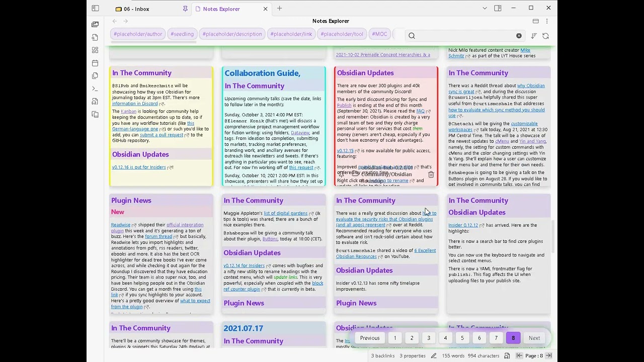
Task: Open the 'v0.12.14 for Insiders' link
Action: point(244,265)
